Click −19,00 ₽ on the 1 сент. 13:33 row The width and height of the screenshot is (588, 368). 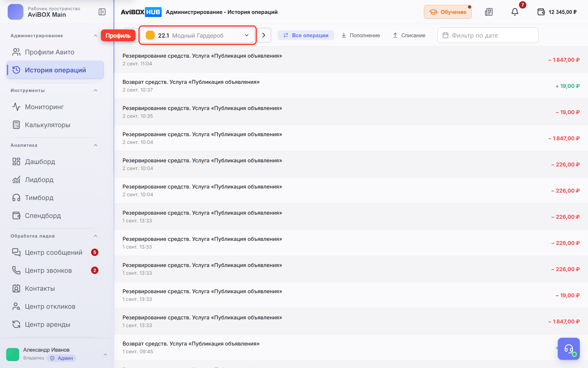[x=568, y=295]
